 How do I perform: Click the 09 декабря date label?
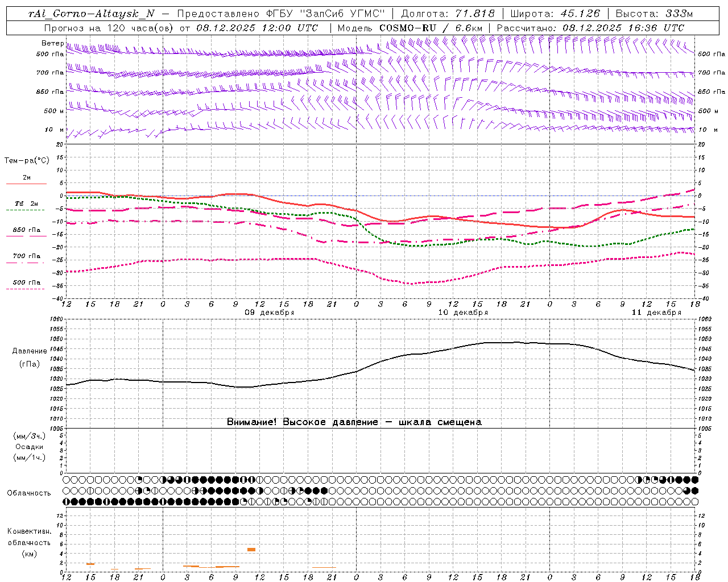pyautogui.click(x=270, y=313)
